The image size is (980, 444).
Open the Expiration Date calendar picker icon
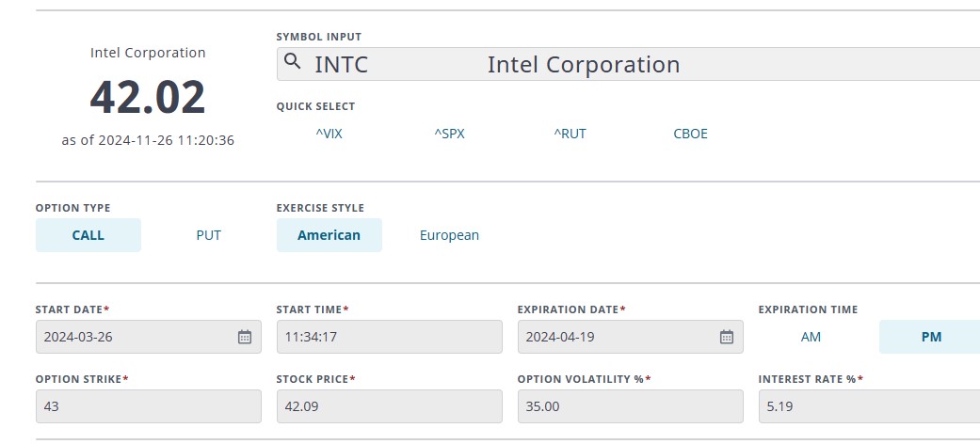tap(726, 337)
